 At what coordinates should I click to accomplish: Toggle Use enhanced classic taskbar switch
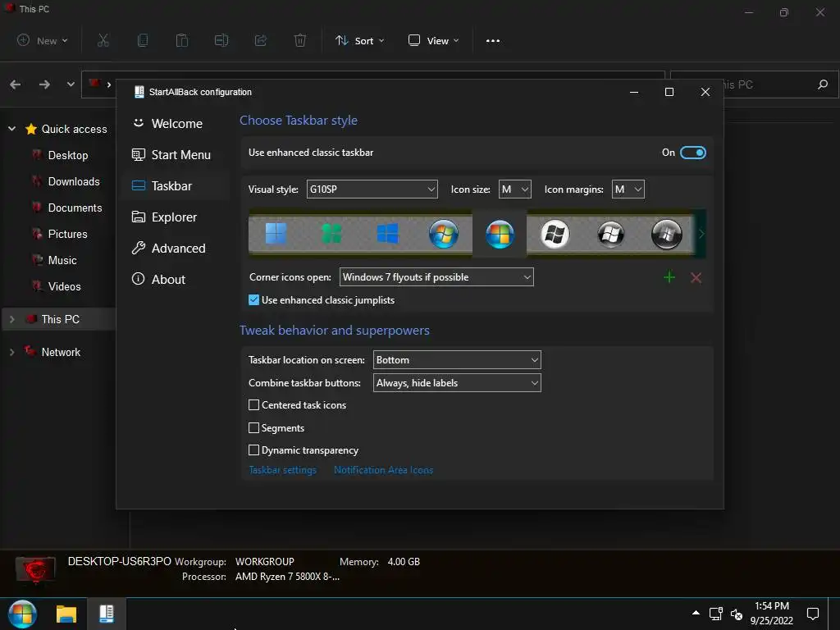pos(692,153)
